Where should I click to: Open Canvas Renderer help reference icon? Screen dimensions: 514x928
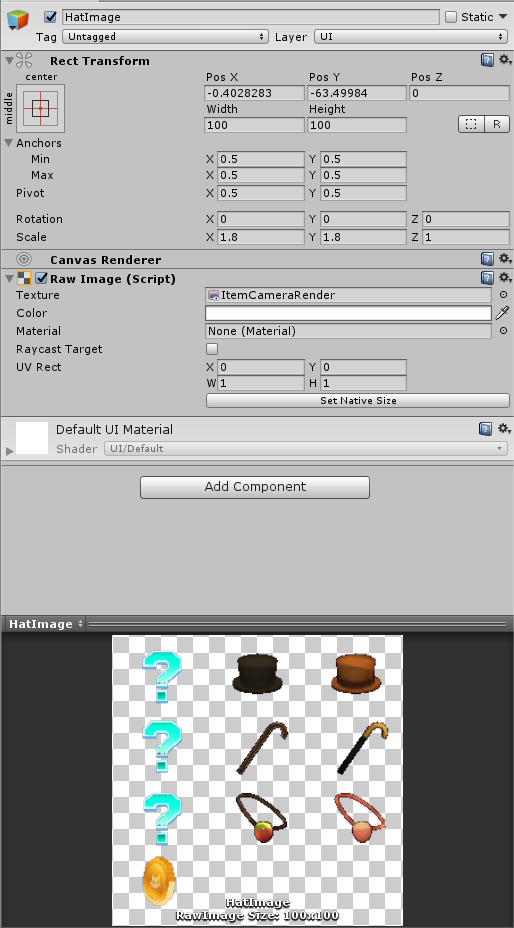[x=487, y=259]
